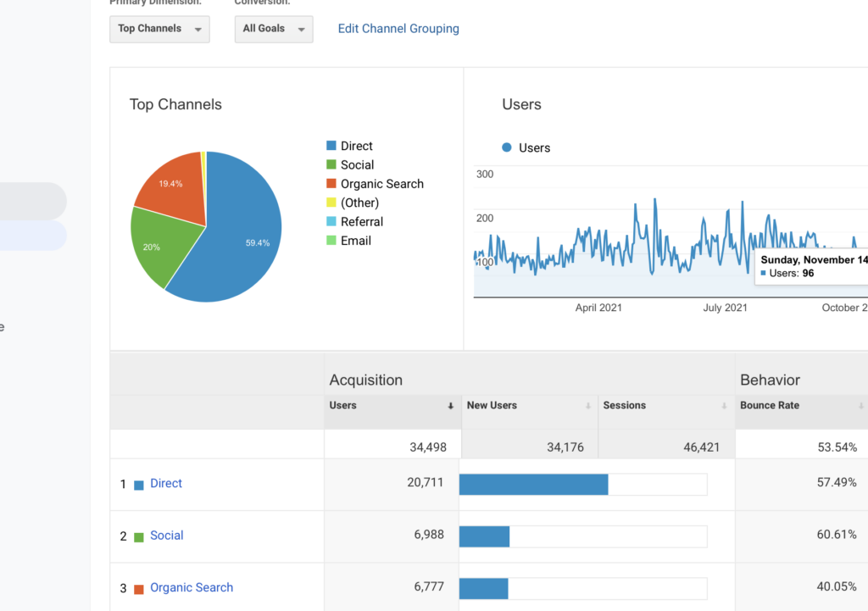Click the Organic Search legend color square

coord(331,183)
